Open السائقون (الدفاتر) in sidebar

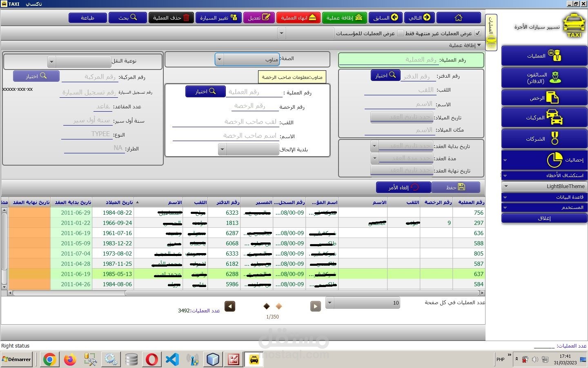(544, 78)
